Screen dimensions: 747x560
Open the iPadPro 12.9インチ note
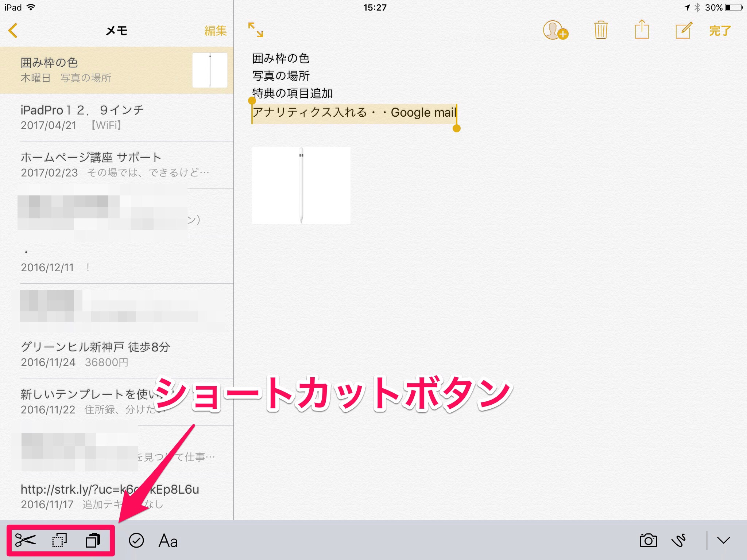pyautogui.click(x=117, y=117)
